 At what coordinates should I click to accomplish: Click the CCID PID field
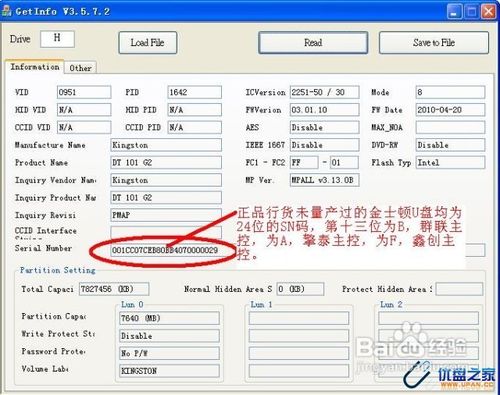195,127
